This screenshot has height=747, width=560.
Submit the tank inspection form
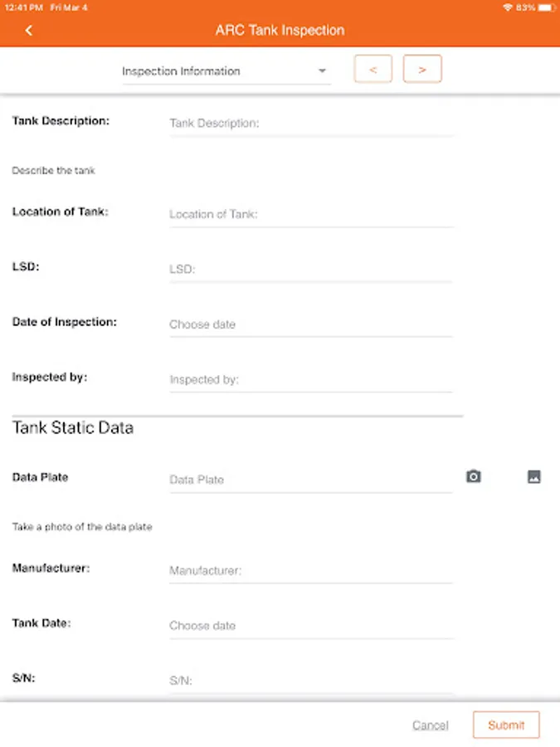pyautogui.click(x=506, y=725)
